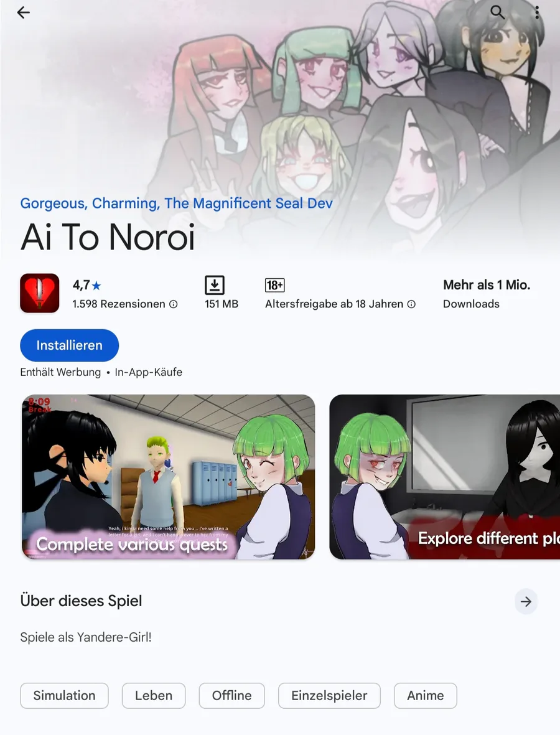Tap the back arrow icon
Screen dimensions: 560x735
(23, 12)
